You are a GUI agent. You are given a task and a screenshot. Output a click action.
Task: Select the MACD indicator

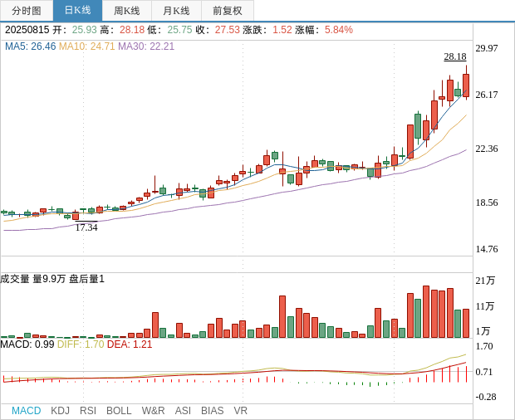click(27, 411)
